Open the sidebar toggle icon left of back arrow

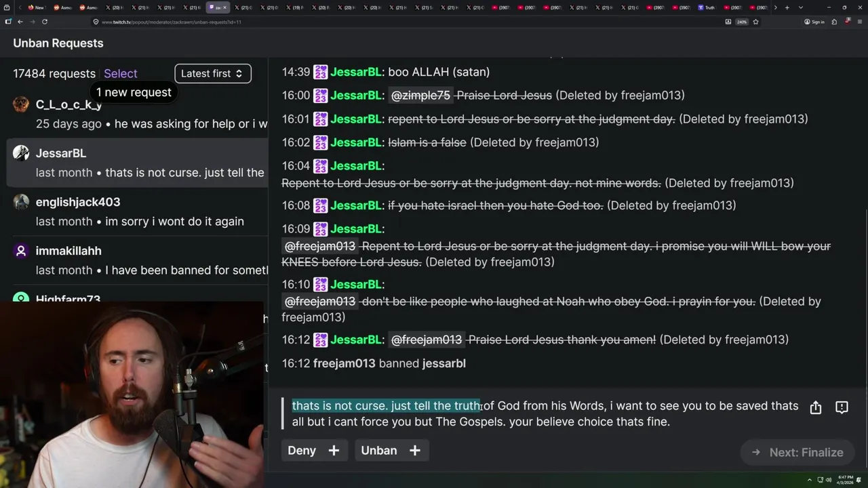click(8, 22)
